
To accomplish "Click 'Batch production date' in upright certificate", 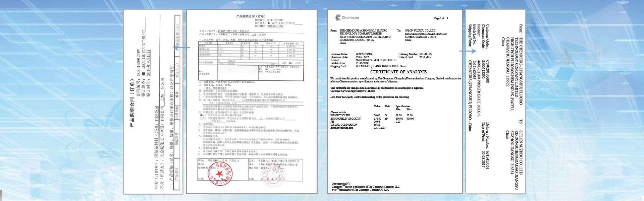I will [x=342, y=128].
